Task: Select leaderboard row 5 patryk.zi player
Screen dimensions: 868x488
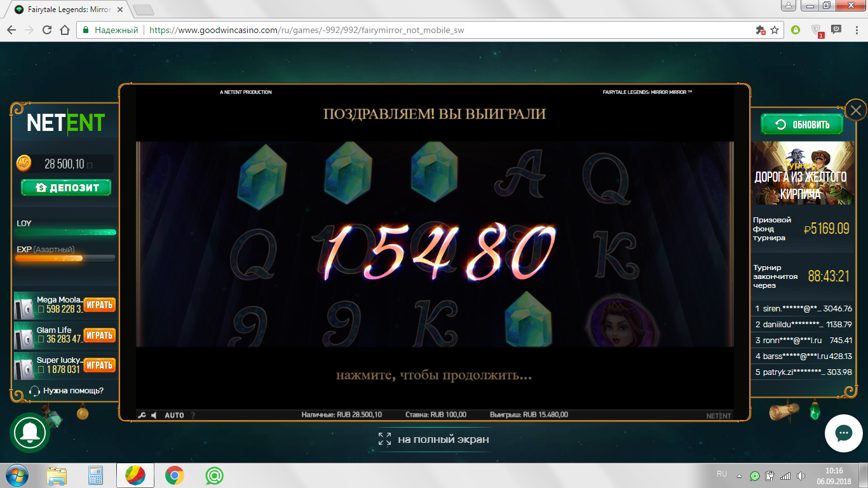Action: click(x=803, y=372)
